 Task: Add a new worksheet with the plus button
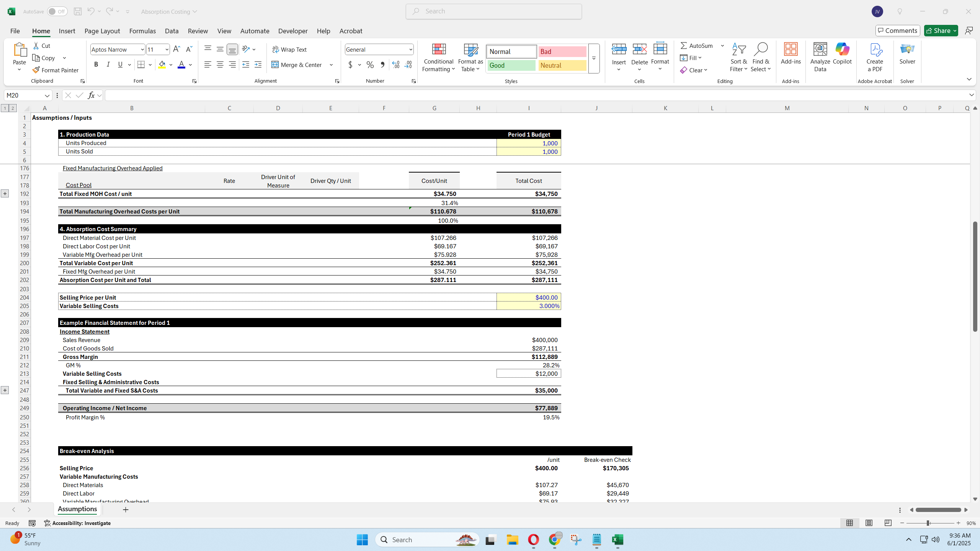126,509
